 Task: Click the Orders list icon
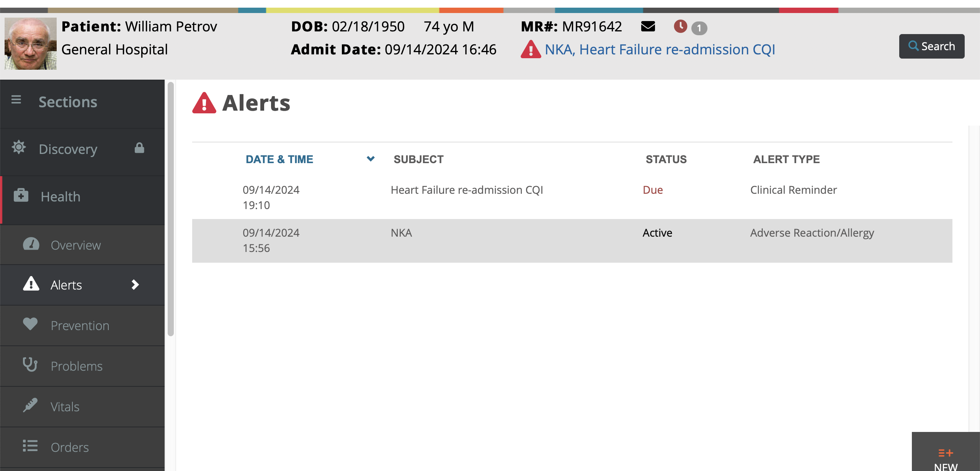pyautogui.click(x=30, y=446)
